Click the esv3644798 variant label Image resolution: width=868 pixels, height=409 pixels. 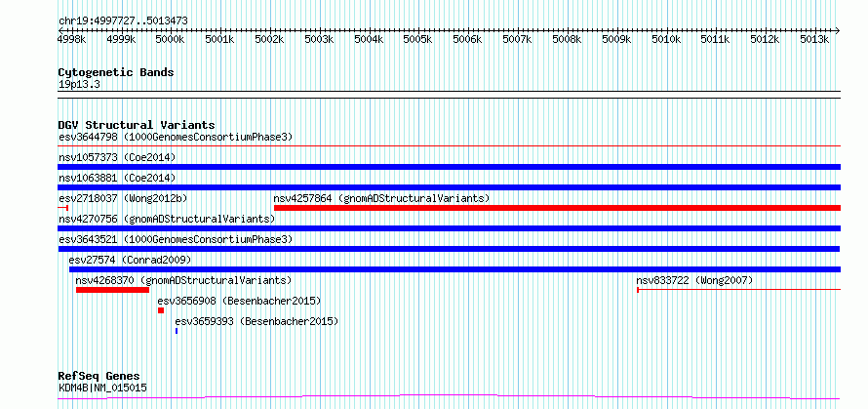[176, 137]
